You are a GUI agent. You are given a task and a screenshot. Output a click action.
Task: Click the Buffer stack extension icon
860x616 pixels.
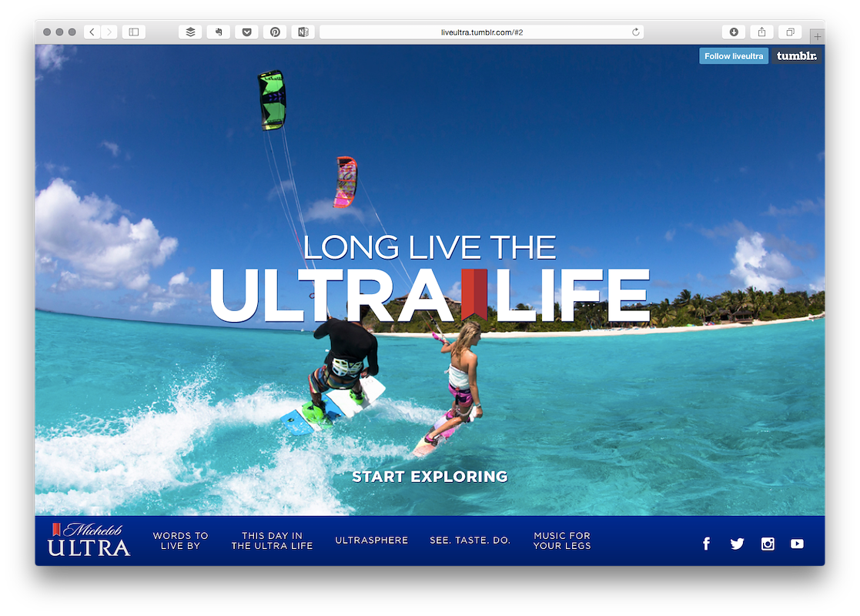[190, 32]
